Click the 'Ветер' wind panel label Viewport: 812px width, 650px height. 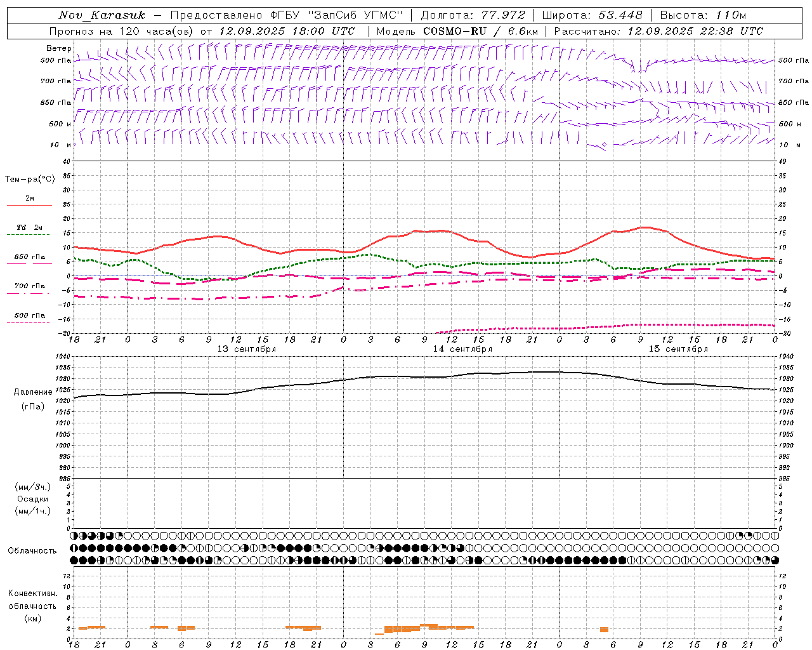[x=58, y=48]
